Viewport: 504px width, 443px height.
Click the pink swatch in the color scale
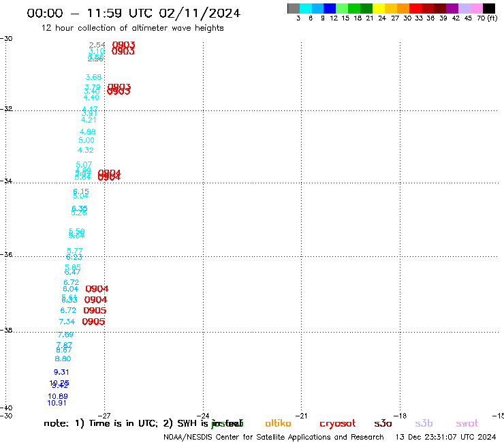pos(476,8)
